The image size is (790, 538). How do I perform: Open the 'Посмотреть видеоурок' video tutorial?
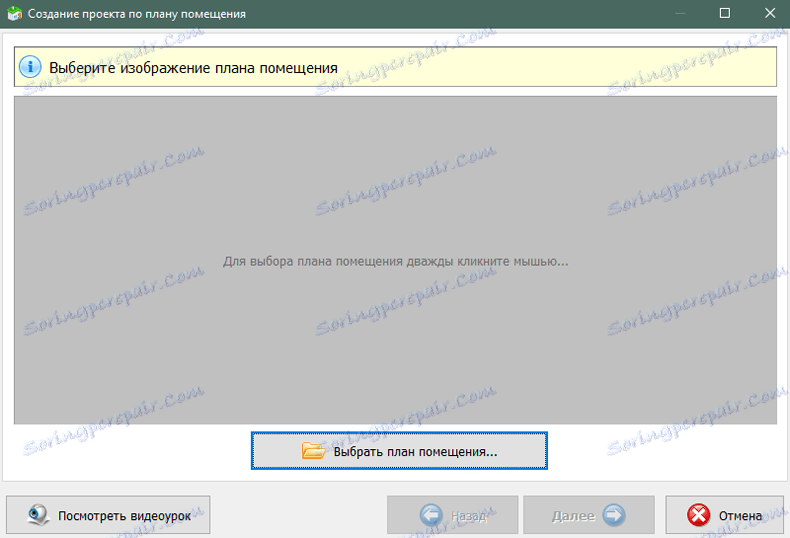(x=108, y=515)
